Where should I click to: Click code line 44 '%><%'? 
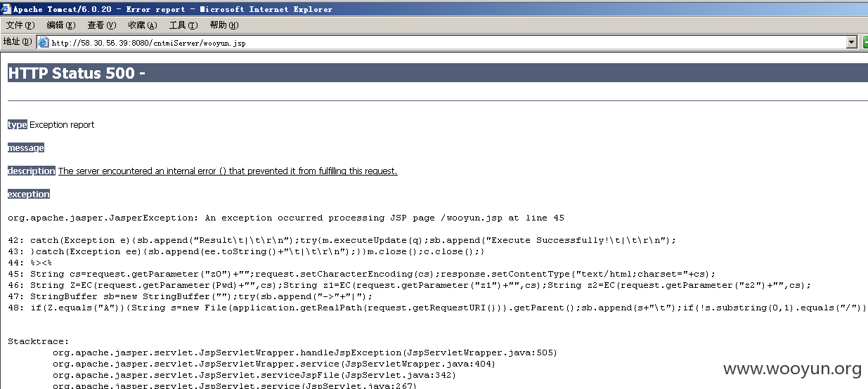pyautogui.click(x=30, y=263)
